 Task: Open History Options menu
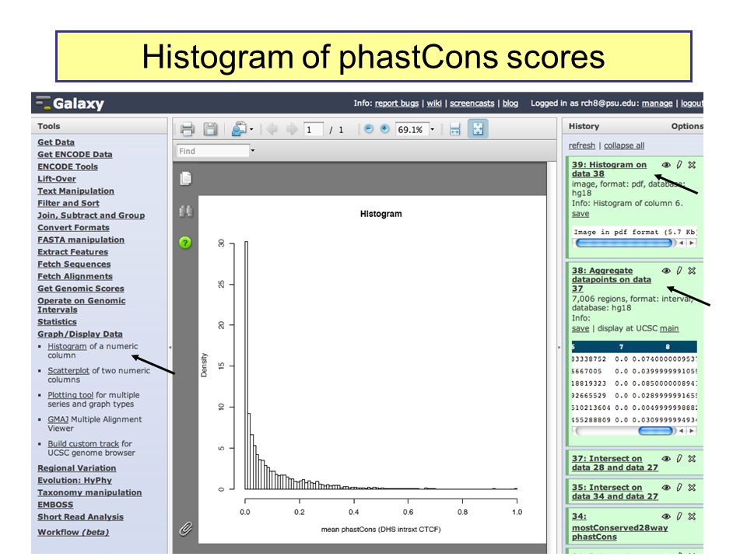click(x=686, y=126)
